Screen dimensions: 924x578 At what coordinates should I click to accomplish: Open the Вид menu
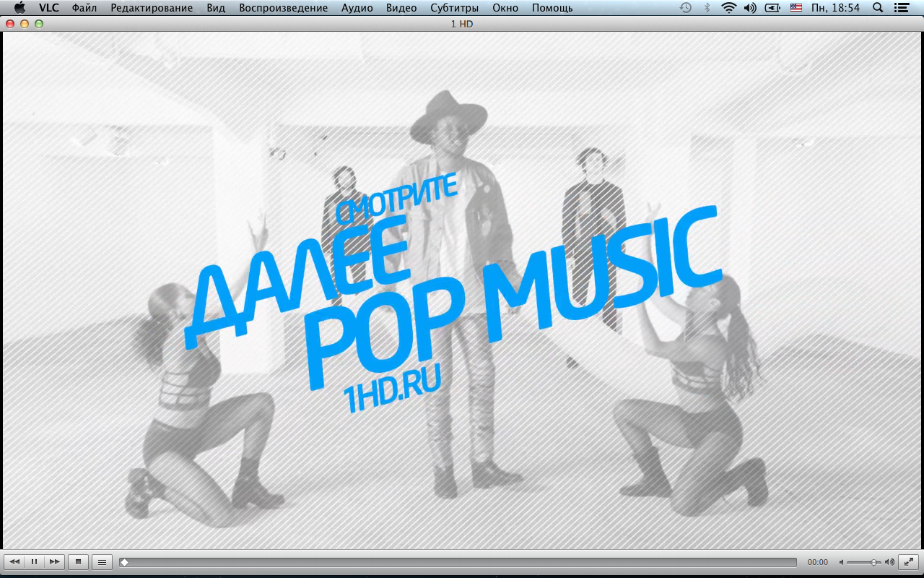pos(216,8)
